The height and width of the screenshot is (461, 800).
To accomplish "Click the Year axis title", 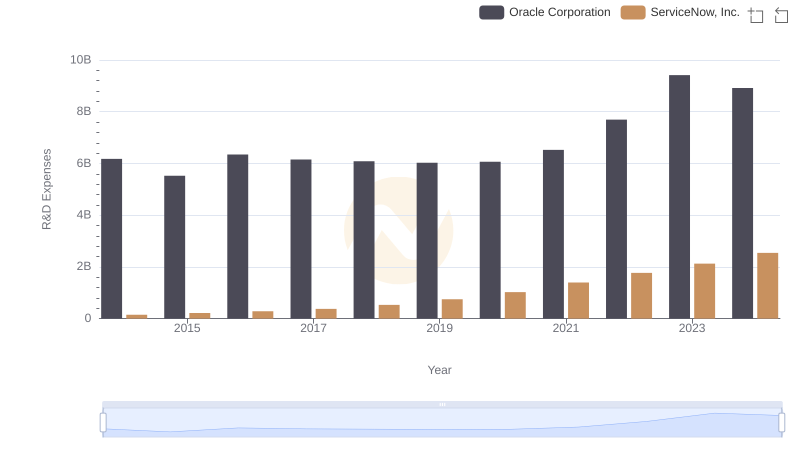I will coord(439,370).
